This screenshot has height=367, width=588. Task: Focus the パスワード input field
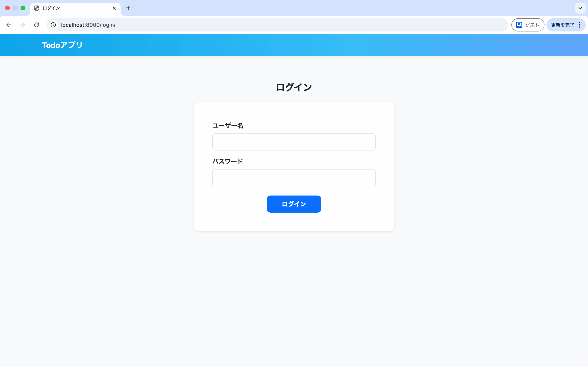pos(294,178)
